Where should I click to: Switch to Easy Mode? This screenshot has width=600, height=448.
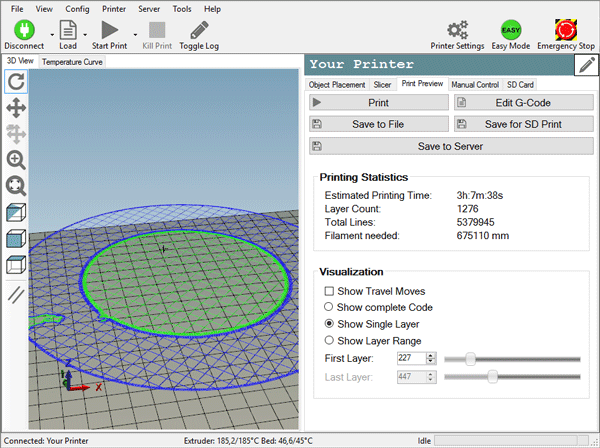point(510,30)
